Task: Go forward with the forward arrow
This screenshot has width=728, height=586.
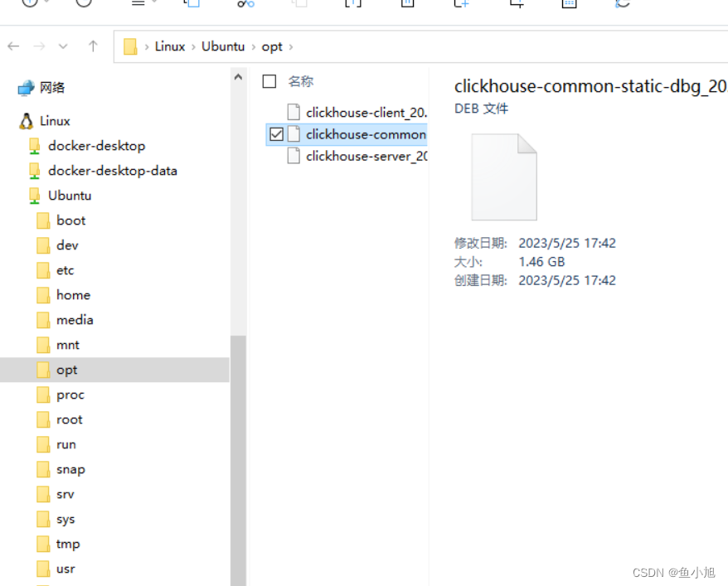Action: click(40, 46)
